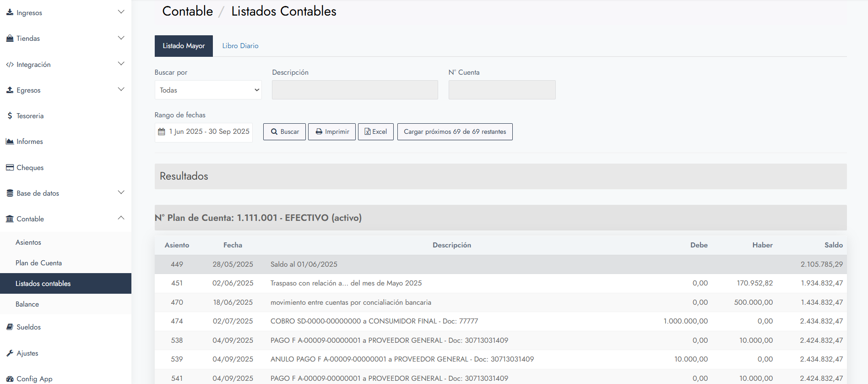Image resolution: width=868 pixels, height=384 pixels.
Task: Expand the Egresos menu chevron
Action: click(121, 90)
